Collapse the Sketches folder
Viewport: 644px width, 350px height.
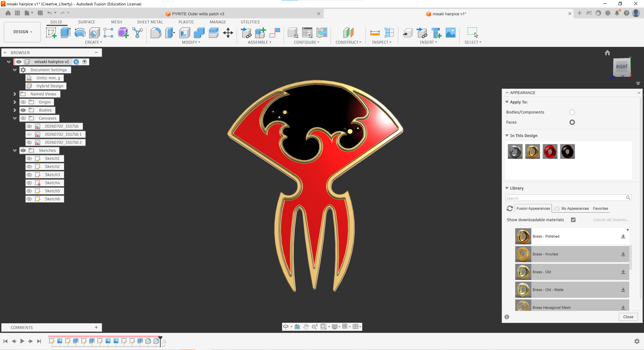(x=15, y=150)
